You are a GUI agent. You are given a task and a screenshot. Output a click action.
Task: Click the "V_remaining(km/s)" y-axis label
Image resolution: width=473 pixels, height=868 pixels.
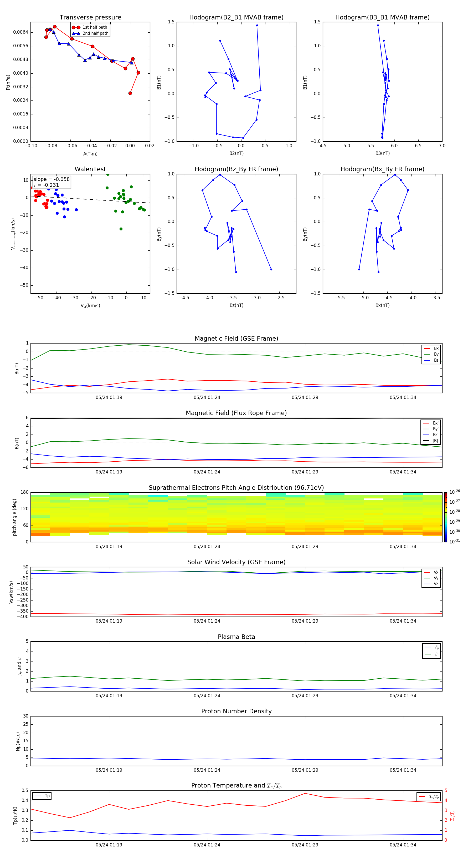pos(13,234)
